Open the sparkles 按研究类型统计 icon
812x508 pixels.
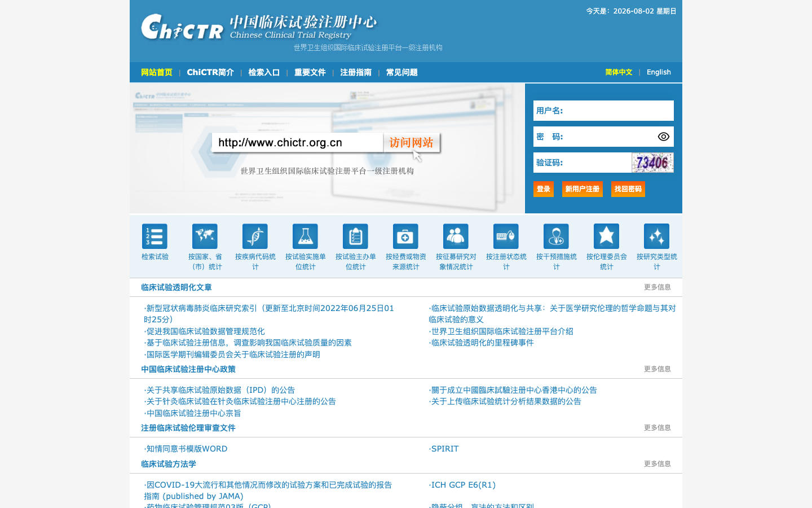tap(656, 237)
